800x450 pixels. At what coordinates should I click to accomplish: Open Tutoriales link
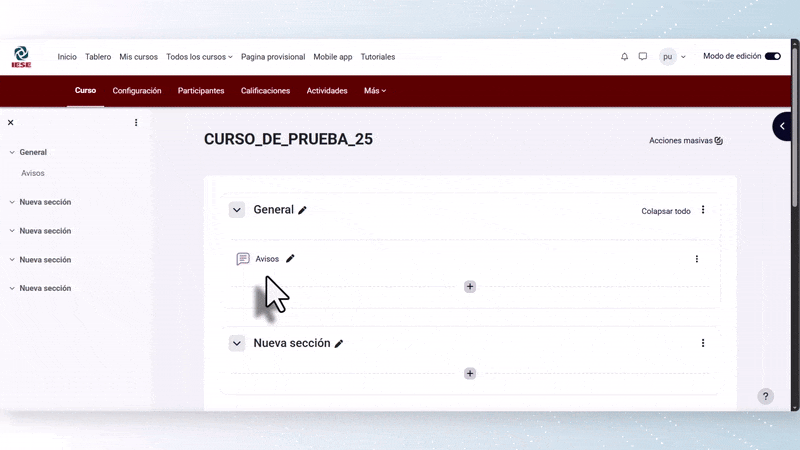[x=378, y=57]
